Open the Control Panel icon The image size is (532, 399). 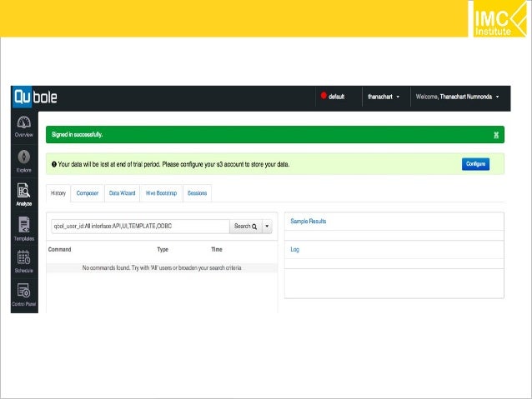point(23,295)
